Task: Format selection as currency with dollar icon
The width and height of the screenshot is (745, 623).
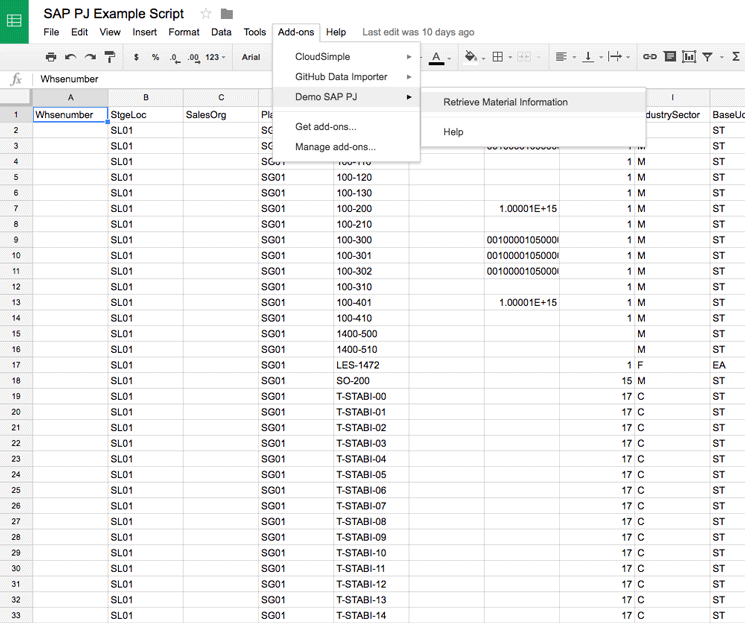Action: point(136,57)
